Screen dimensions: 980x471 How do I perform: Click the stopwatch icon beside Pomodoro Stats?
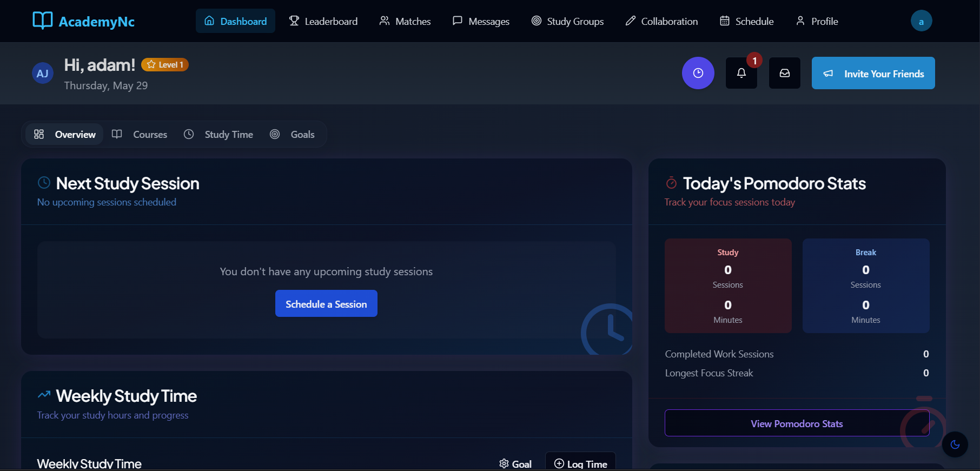click(671, 183)
